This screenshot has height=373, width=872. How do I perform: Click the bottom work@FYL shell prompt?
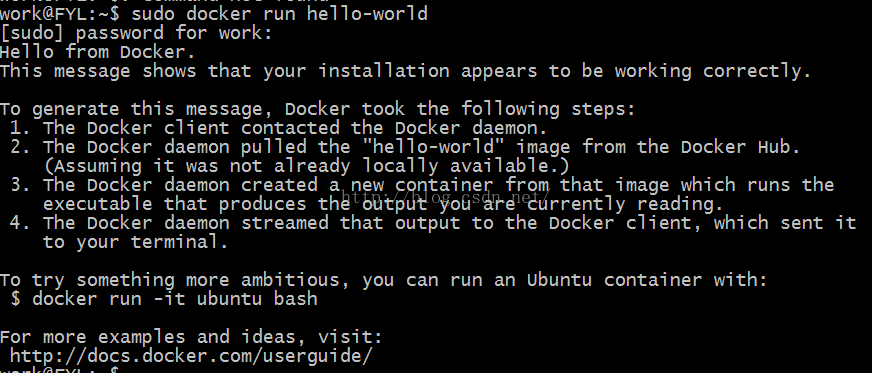click(61, 369)
